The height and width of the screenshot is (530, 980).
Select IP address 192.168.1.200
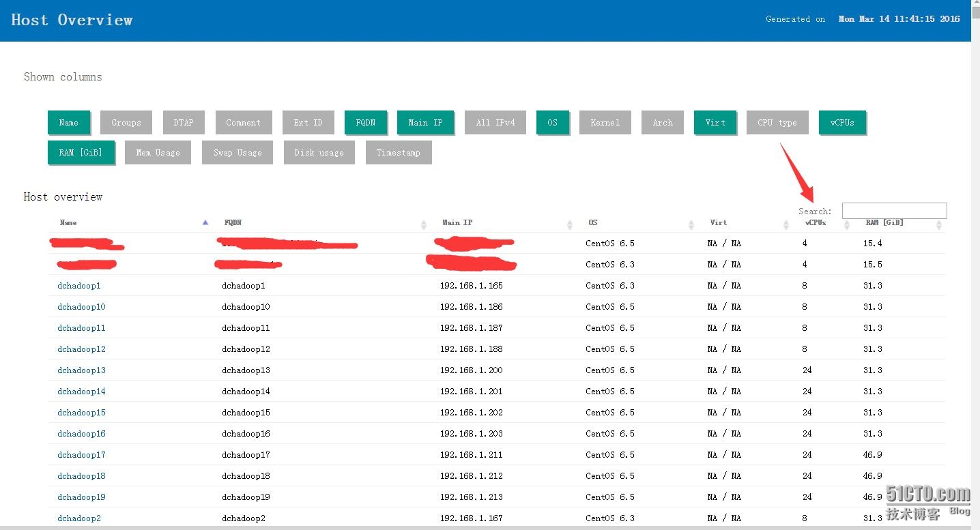pyautogui.click(x=472, y=370)
